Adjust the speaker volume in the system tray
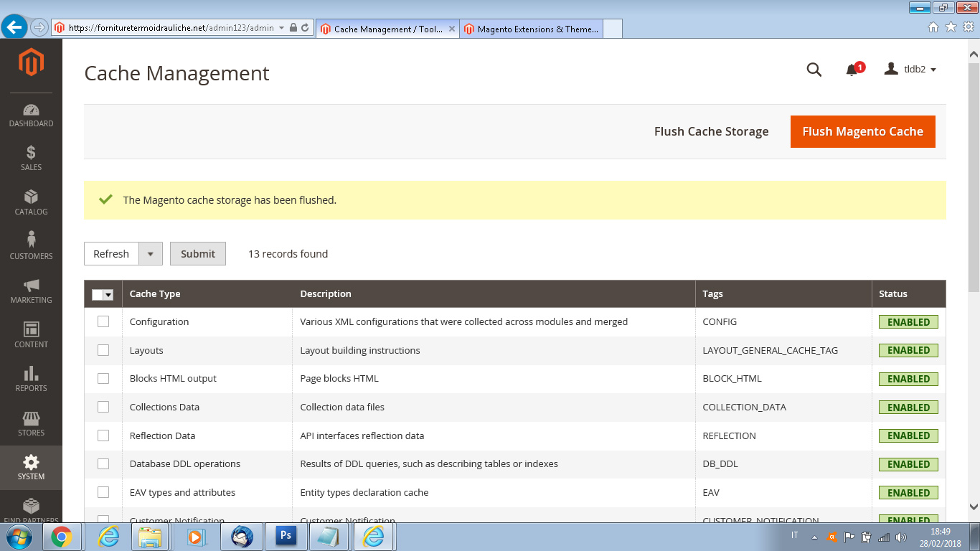The height and width of the screenshot is (551, 980). [902, 536]
